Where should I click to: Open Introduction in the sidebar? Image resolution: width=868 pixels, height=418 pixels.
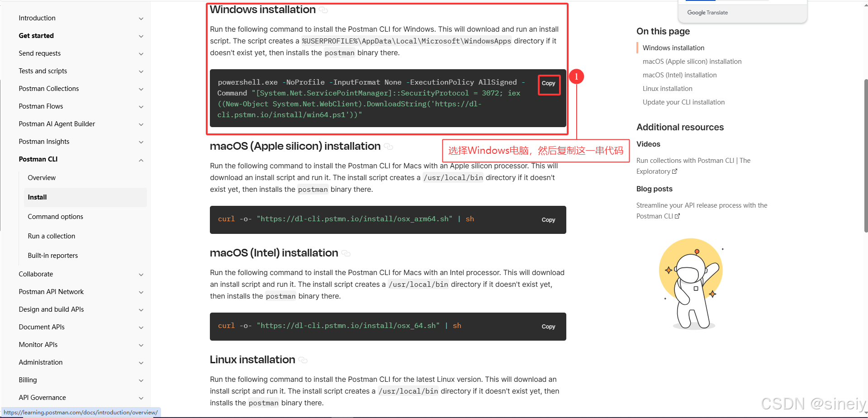point(37,18)
